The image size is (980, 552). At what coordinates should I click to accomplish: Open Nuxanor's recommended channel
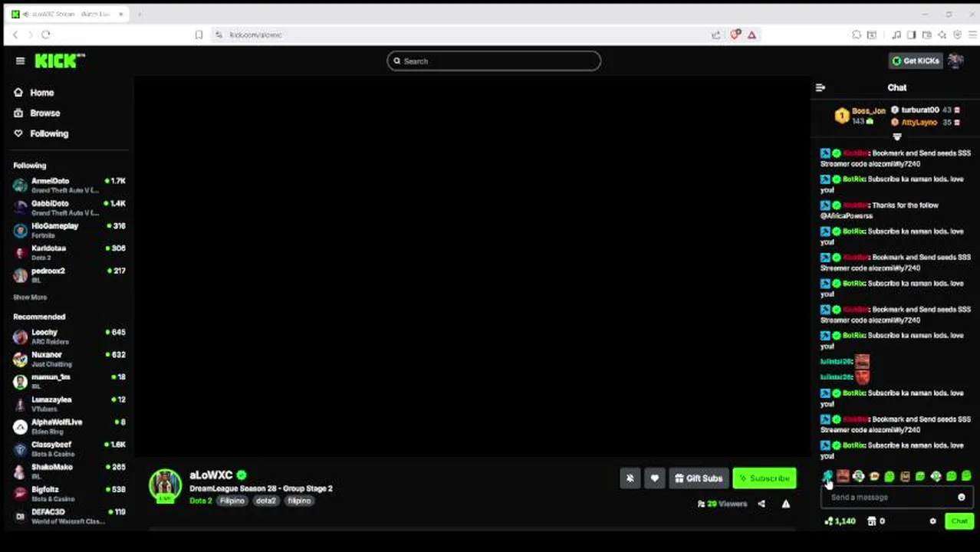coord(69,359)
